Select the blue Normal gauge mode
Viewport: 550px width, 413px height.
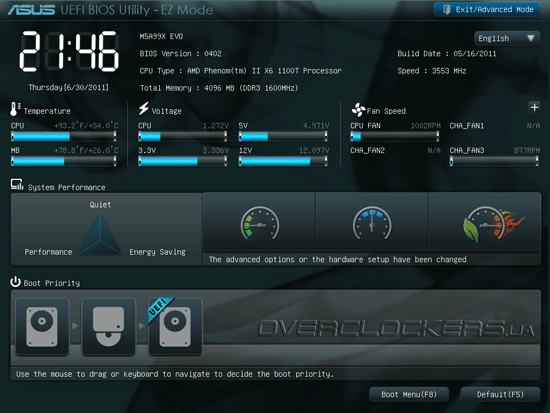pyautogui.click(x=372, y=221)
